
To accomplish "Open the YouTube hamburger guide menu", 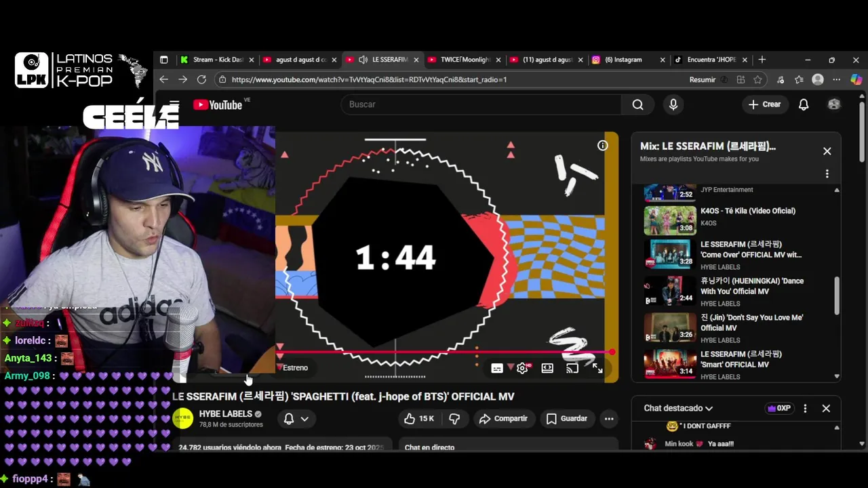I will [x=174, y=104].
